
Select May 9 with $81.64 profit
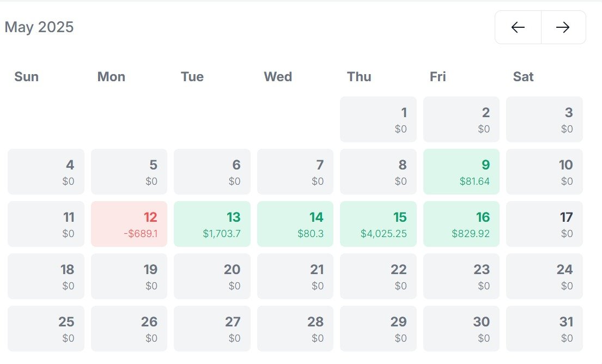point(461,172)
